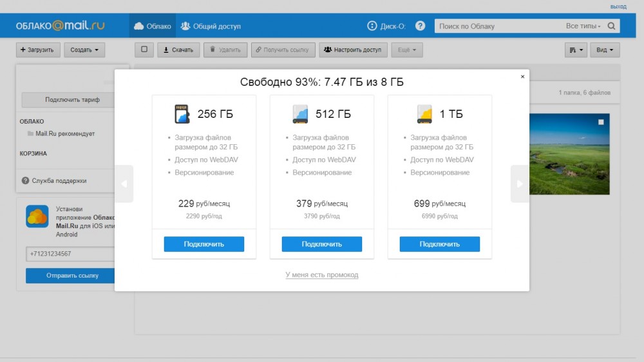Click the Загрузить upload button
The width and height of the screenshot is (644, 362).
point(38,50)
